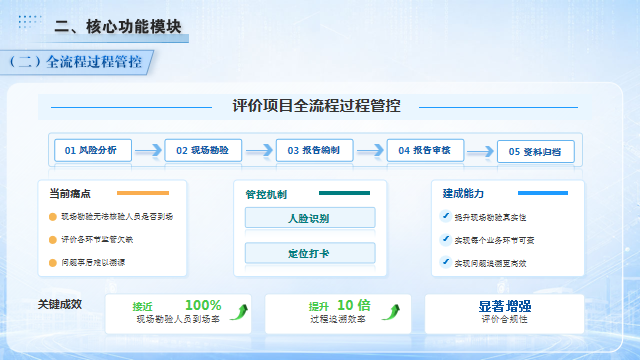Click the green 100% figure
Screen dimensions: 640x360
pyautogui.click(x=203, y=305)
